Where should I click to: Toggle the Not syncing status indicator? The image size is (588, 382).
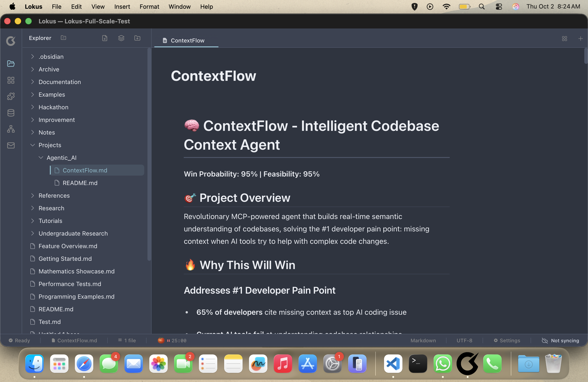click(560, 340)
